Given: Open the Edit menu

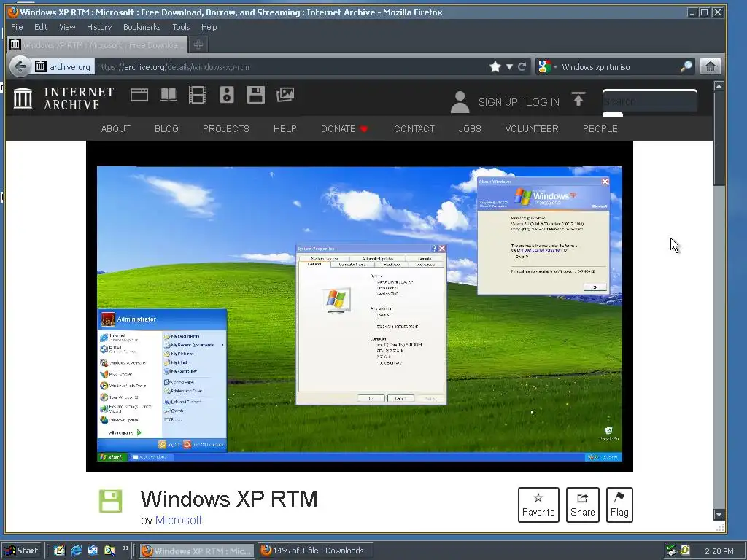Looking at the screenshot, I should 41,27.
